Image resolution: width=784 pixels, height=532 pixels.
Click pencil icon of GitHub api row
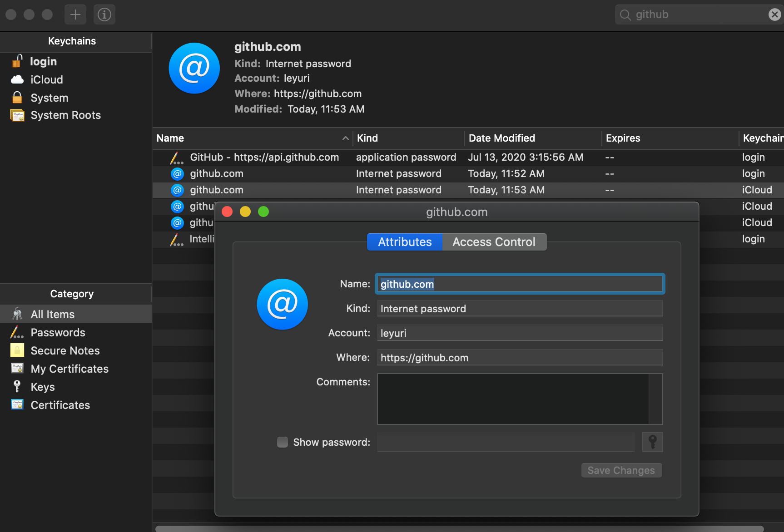point(177,158)
